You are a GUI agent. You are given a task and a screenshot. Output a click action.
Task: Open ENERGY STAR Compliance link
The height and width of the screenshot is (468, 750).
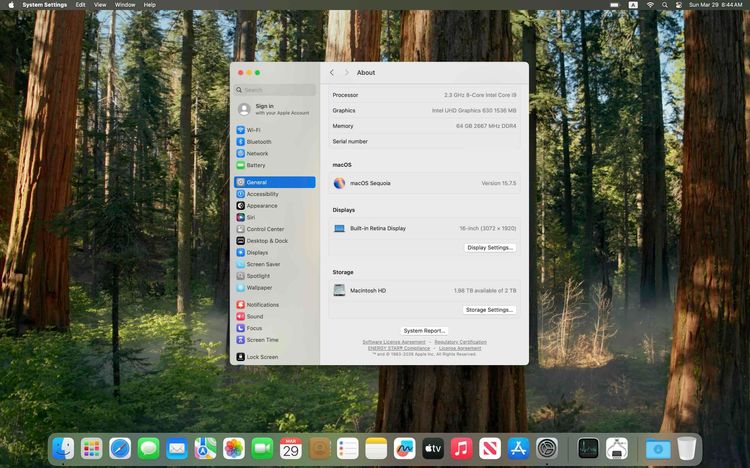(399, 348)
